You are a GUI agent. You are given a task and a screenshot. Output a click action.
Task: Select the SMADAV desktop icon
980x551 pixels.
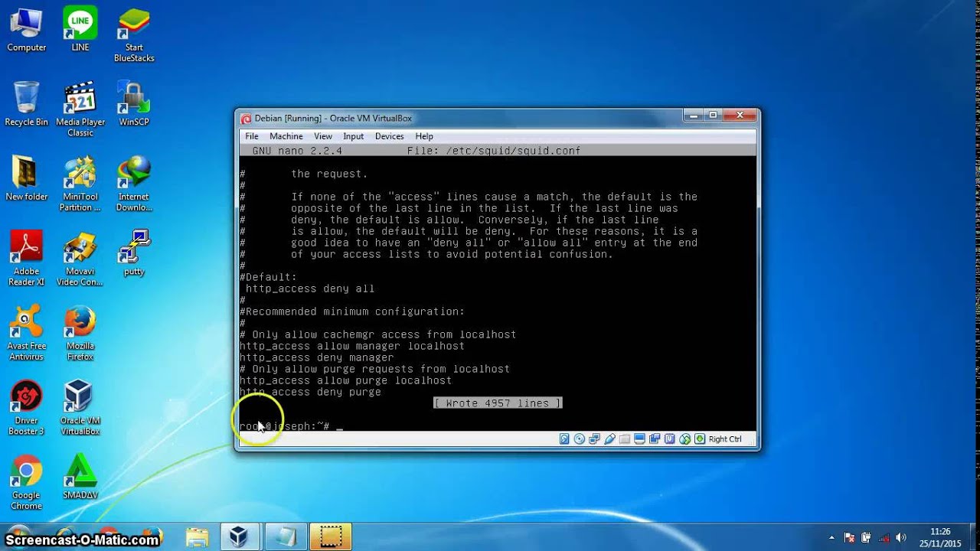[x=80, y=477]
